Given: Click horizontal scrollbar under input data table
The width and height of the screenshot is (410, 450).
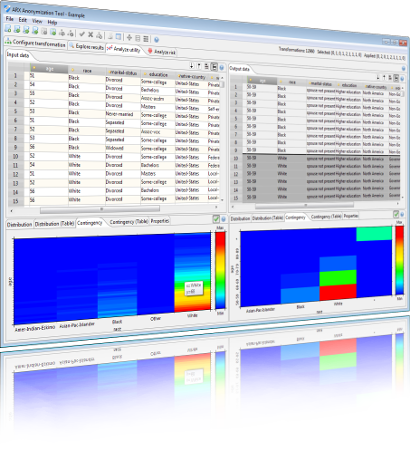Looking at the screenshot, I should pos(100,209).
